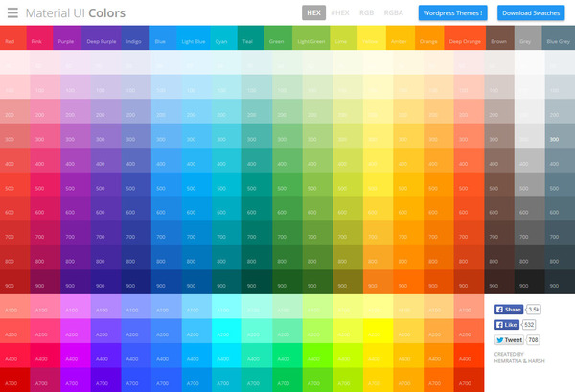Screen dimensions: 575x392
Task: Click the Facebook Like button
Action: pos(507,325)
